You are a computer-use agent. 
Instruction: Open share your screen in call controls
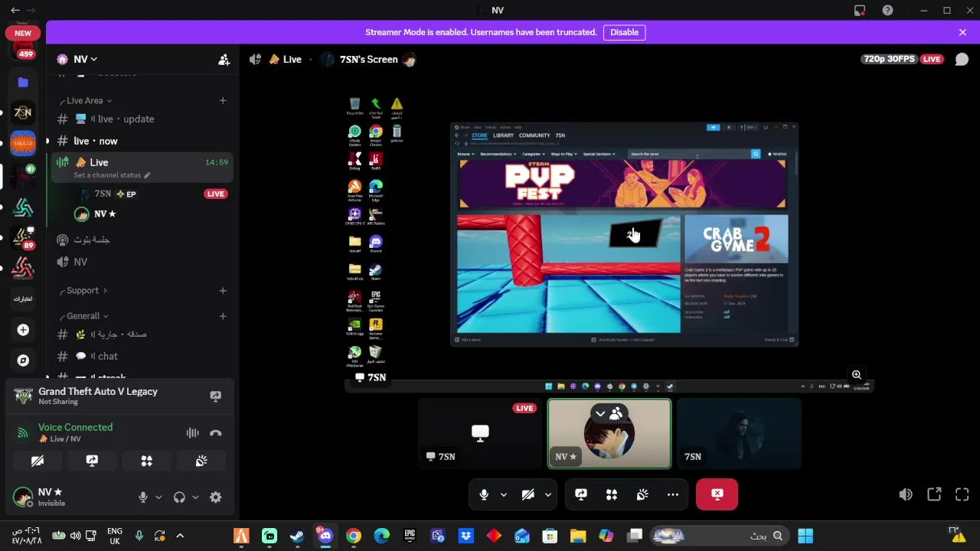point(581,494)
